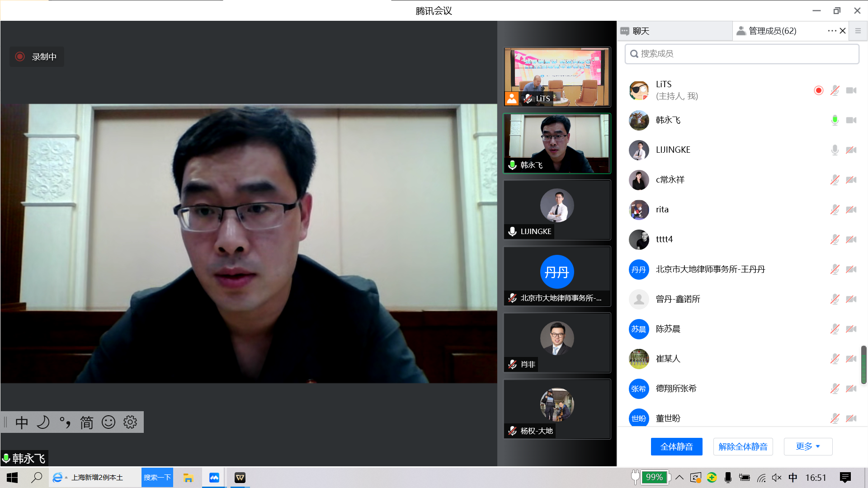The width and height of the screenshot is (868, 488).
Task: Open the Tencent Meeting taskbar icon
Action: tap(214, 478)
